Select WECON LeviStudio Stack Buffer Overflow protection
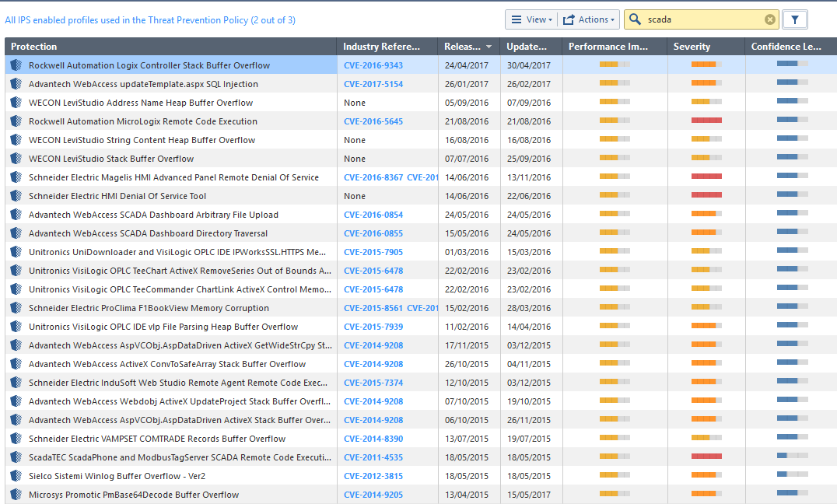The height and width of the screenshot is (504, 837). click(x=111, y=159)
